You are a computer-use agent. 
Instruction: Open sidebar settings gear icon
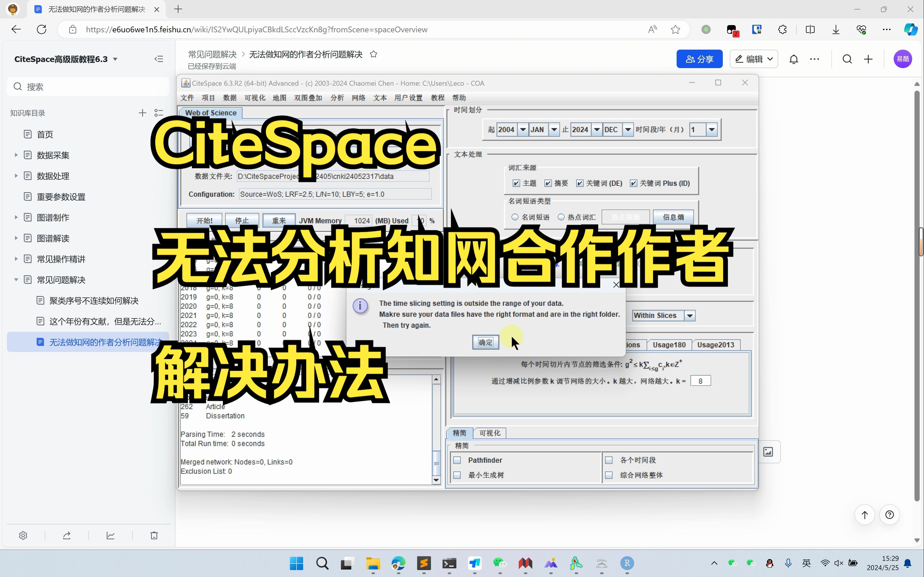23,535
